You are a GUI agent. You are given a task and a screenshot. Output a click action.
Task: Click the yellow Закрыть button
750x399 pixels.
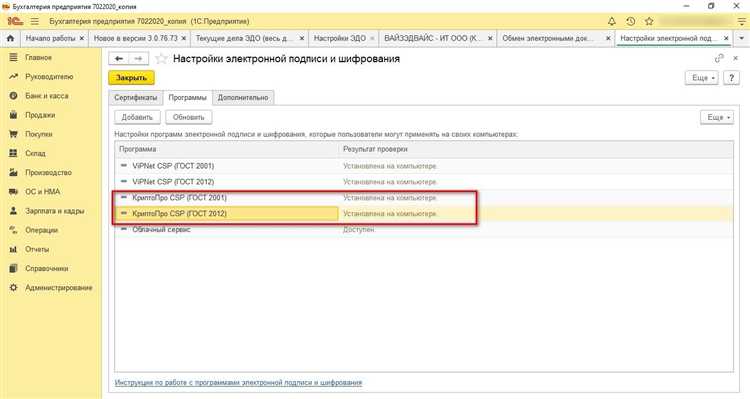click(131, 78)
